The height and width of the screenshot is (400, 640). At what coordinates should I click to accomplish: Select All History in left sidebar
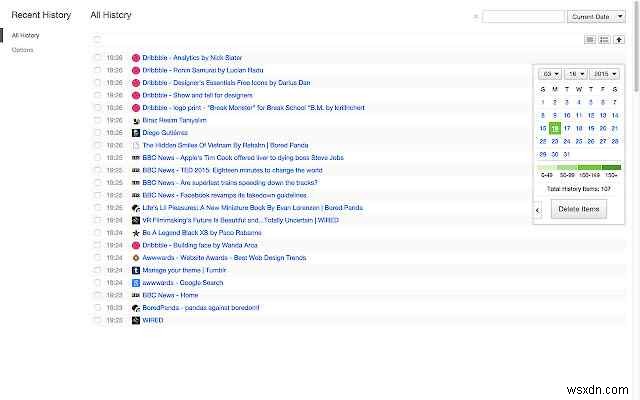point(26,36)
